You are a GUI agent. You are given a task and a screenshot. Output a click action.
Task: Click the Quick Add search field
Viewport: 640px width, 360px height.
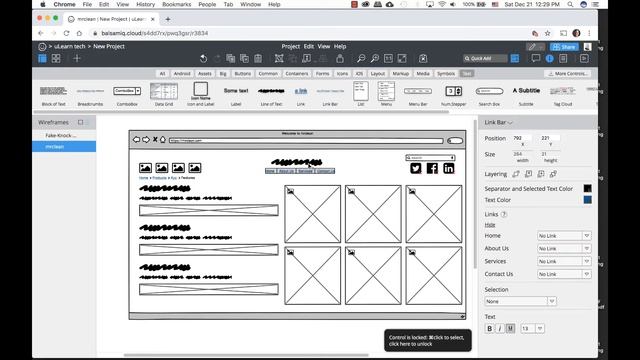click(x=485, y=58)
